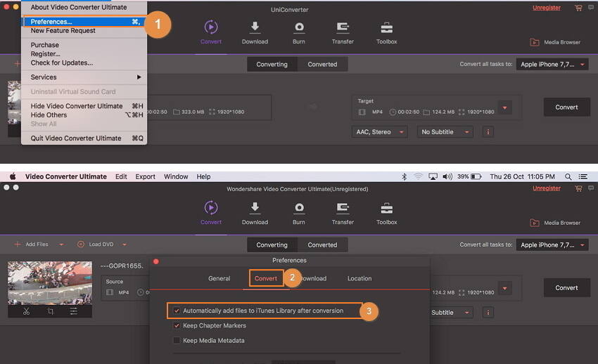
Task: Expand Apple iPhone preset dropdown in upper window
Action: (552, 65)
